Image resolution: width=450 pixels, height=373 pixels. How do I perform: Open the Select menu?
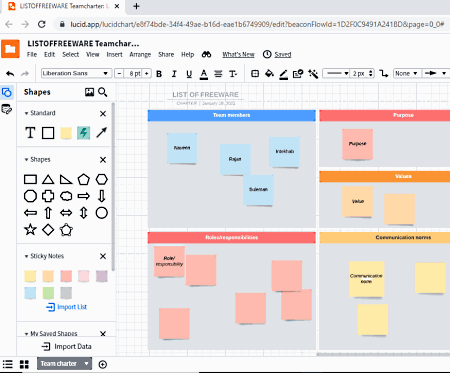click(71, 54)
